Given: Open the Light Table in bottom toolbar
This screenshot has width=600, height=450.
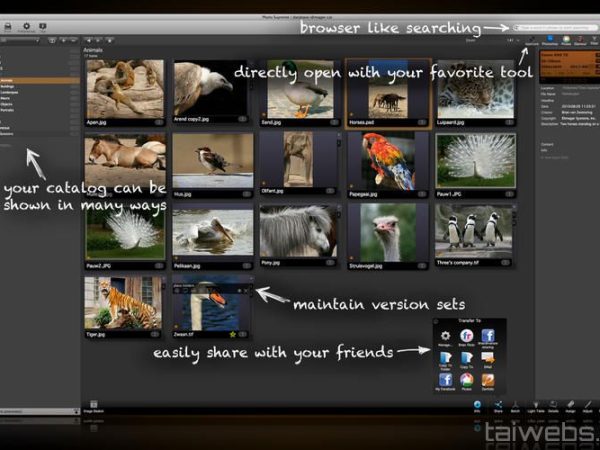Looking at the screenshot, I should tap(536, 406).
